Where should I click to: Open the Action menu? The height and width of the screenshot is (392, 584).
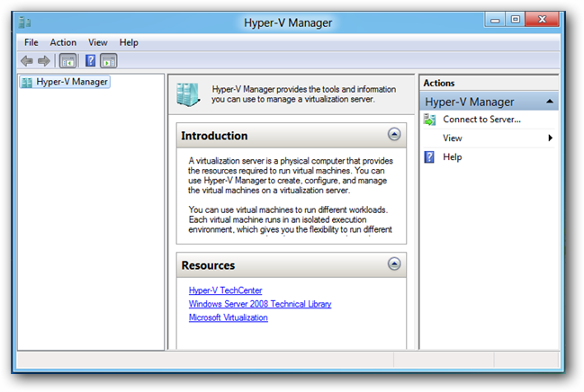click(x=63, y=42)
